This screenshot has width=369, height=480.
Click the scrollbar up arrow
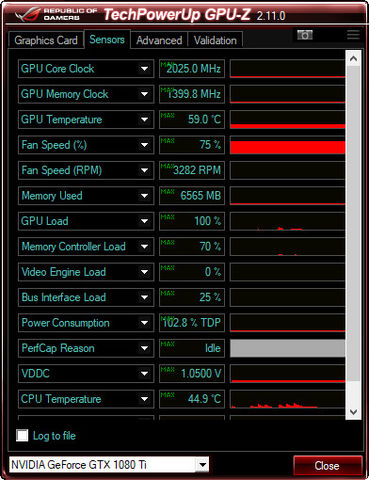click(353, 59)
